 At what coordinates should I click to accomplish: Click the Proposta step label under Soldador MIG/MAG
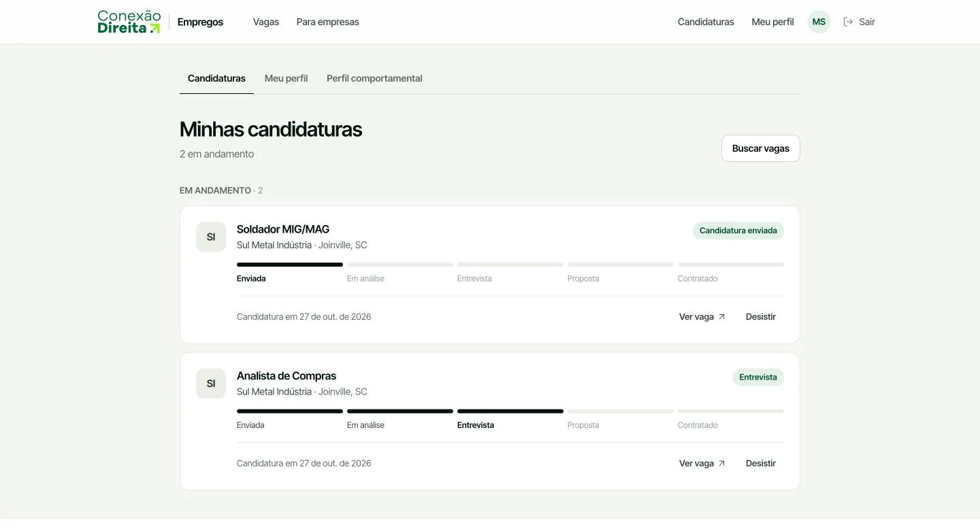point(583,278)
